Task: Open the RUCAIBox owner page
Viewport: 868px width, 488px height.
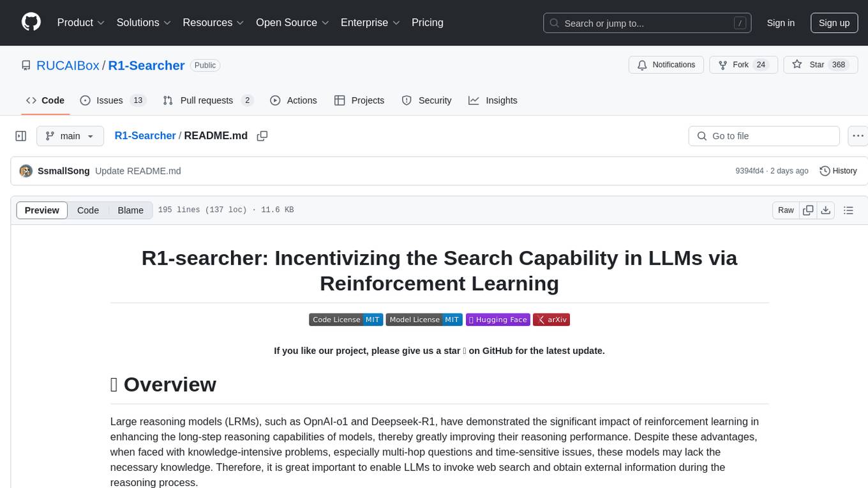Action: pos(68,65)
